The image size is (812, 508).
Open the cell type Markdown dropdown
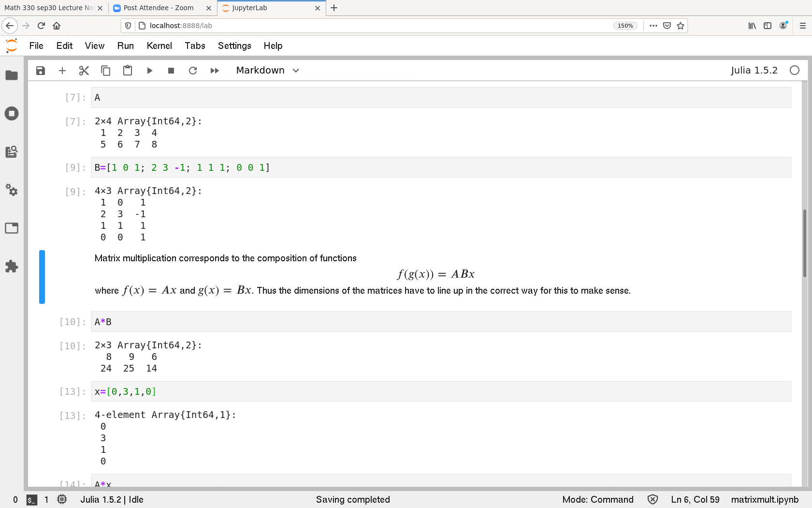[268, 71]
